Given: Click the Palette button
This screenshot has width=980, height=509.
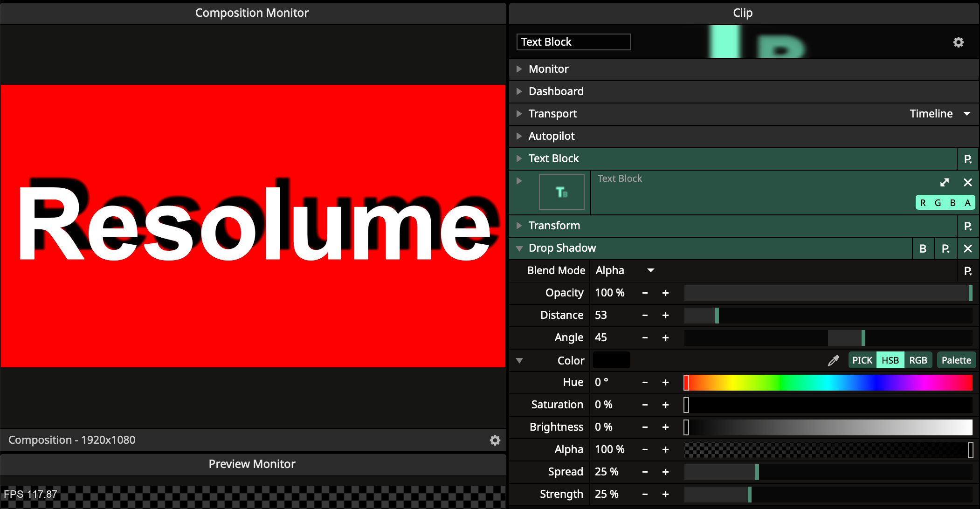Looking at the screenshot, I should (x=956, y=360).
